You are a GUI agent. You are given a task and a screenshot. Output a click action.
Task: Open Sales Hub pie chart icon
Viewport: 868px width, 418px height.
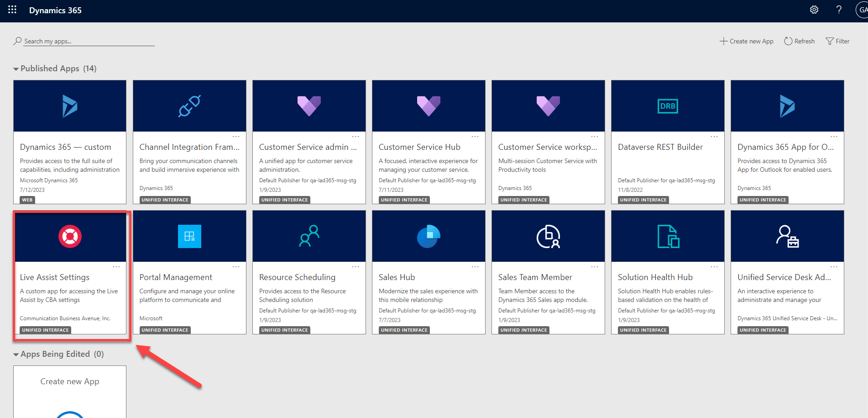point(429,236)
